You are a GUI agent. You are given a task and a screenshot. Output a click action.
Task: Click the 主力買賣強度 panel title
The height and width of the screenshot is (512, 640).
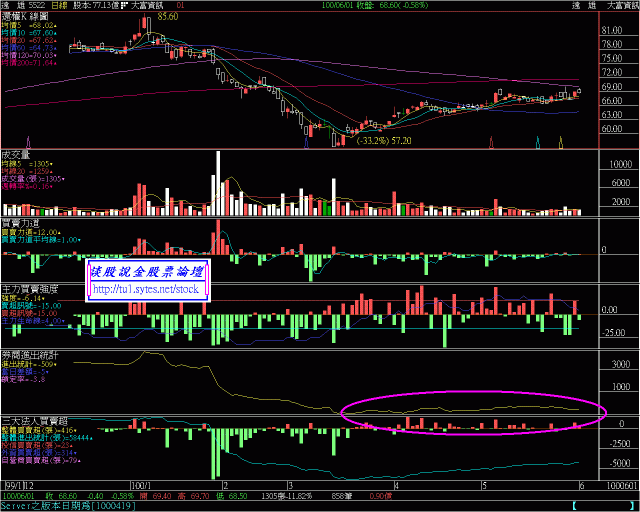tap(30, 289)
